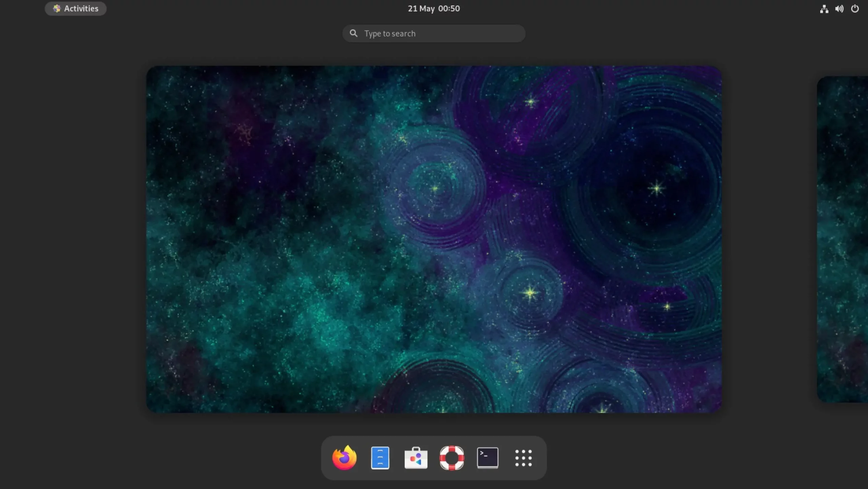Image resolution: width=868 pixels, height=489 pixels.
Task: Toggle the overview via the Activities label
Action: [81, 8]
